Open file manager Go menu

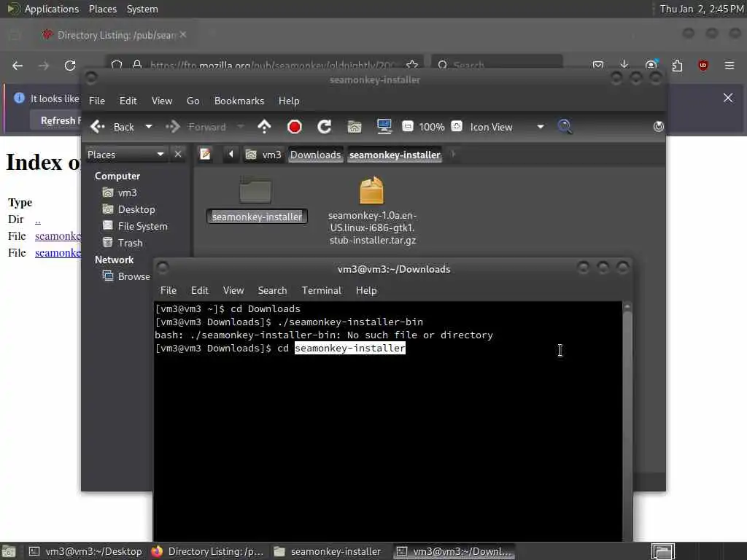[x=193, y=101]
